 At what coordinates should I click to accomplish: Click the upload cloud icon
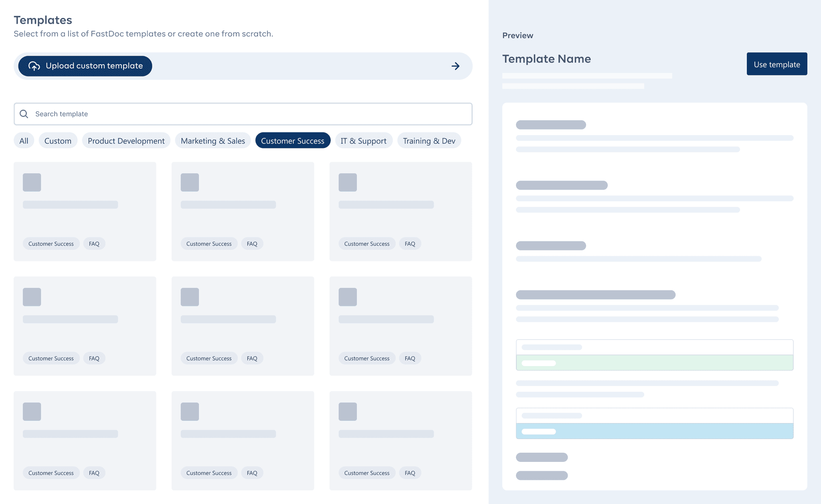click(34, 66)
